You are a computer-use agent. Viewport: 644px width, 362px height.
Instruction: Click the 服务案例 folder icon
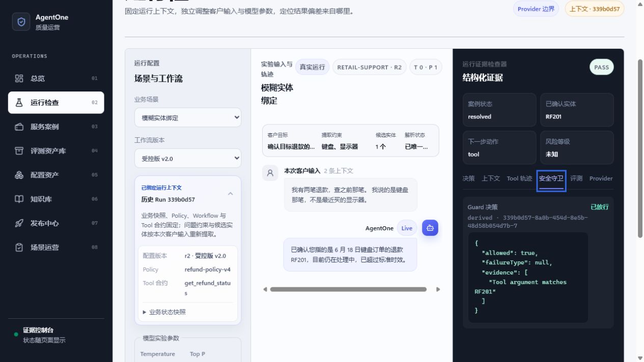(19, 127)
